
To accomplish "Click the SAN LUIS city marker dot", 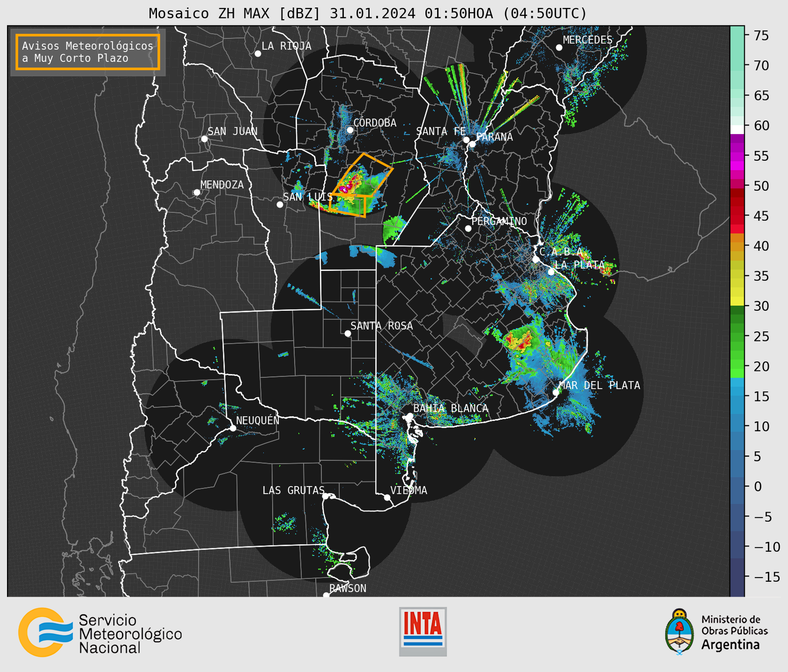I will (280, 205).
